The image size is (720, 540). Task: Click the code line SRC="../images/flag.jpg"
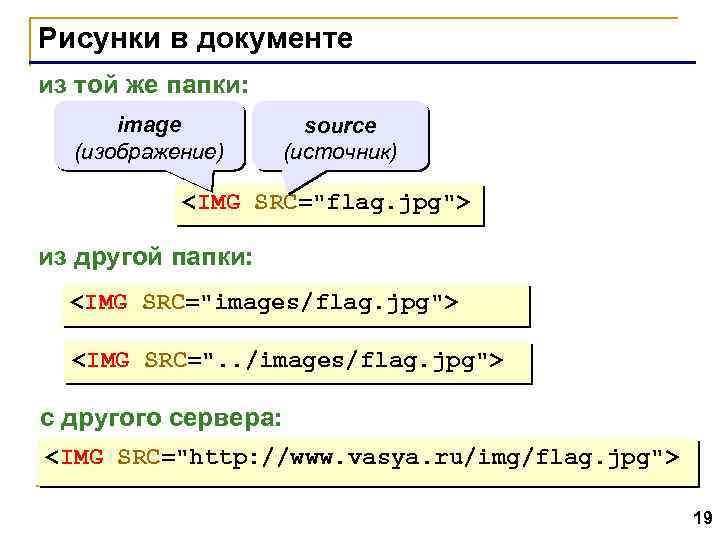tap(298, 362)
